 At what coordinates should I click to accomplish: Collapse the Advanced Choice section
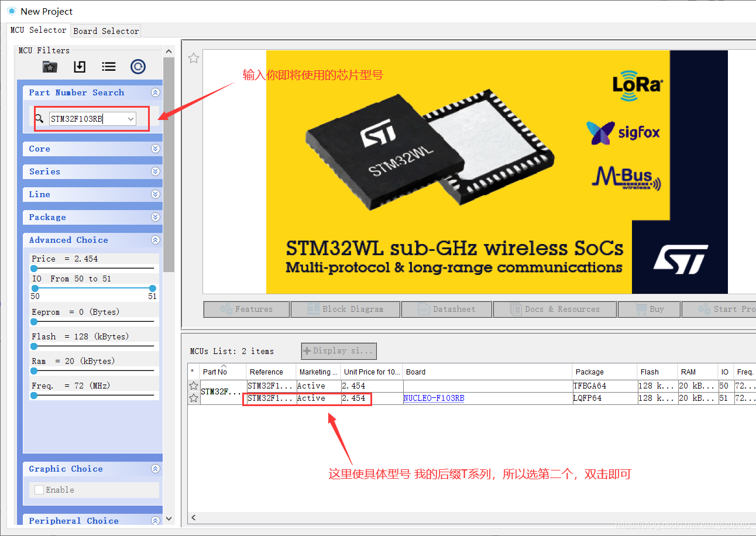[x=155, y=240]
